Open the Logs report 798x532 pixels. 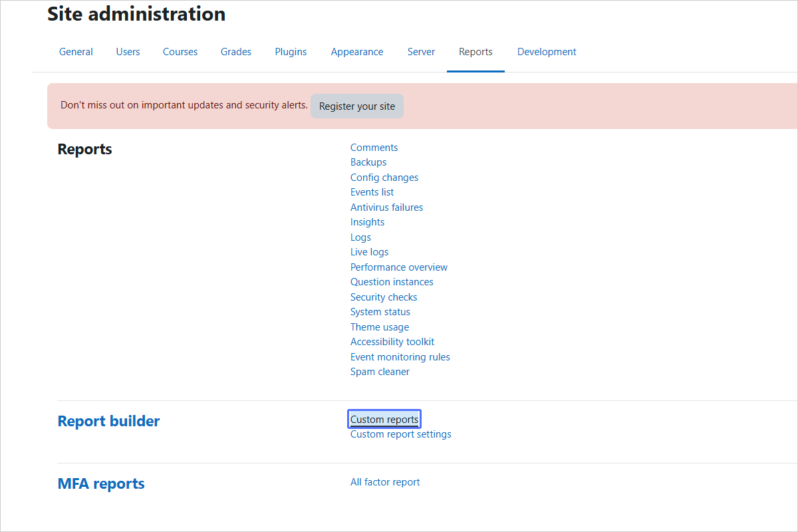[x=360, y=237]
